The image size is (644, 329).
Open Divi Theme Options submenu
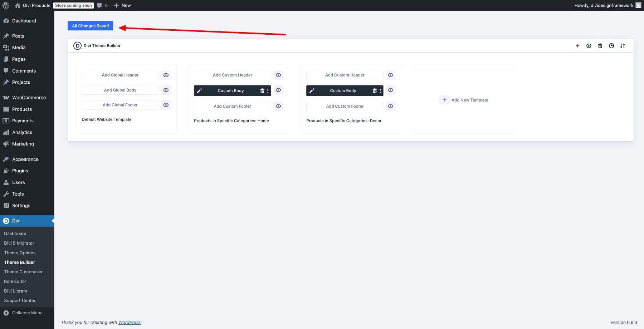coord(20,253)
